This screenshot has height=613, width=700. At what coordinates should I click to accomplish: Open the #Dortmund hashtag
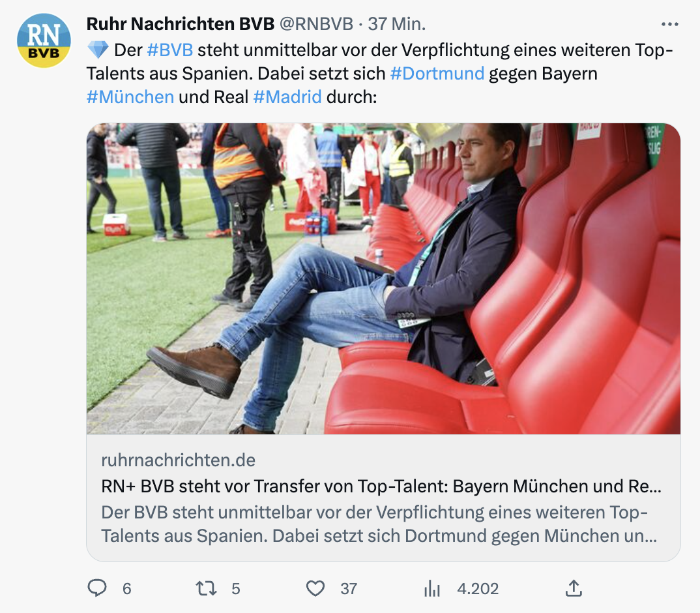click(437, 73)
